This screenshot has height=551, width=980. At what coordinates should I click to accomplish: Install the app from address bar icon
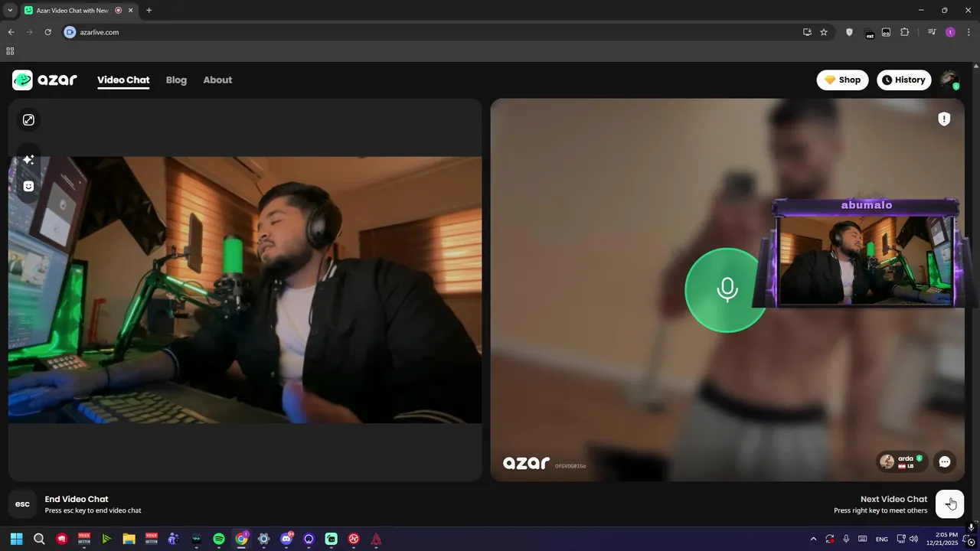(807, 32)
